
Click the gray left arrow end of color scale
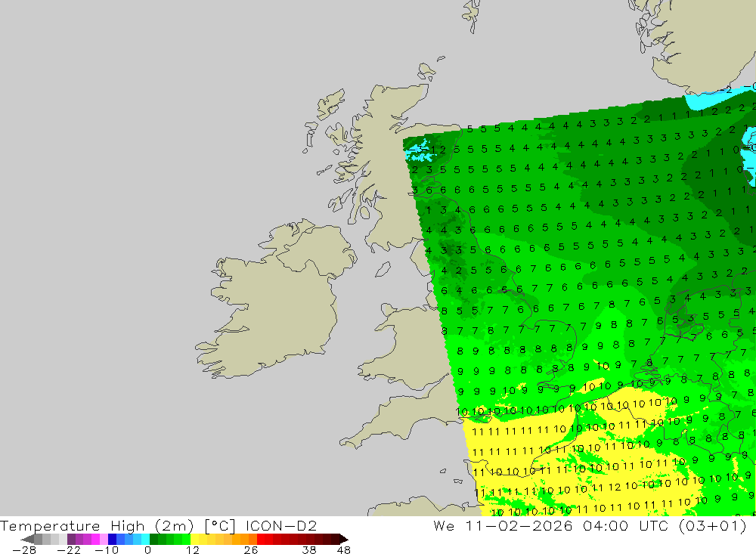pyautogui.click(x=27, y=539)
